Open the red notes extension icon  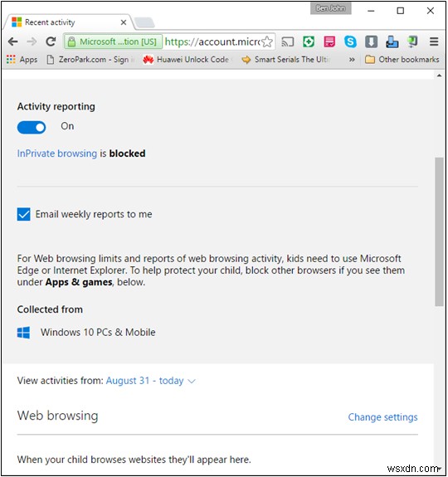tap(329, 41)
